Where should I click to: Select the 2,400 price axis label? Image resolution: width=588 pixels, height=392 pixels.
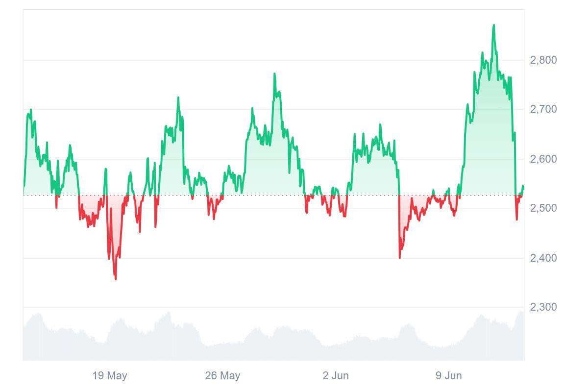coord(543,258)
